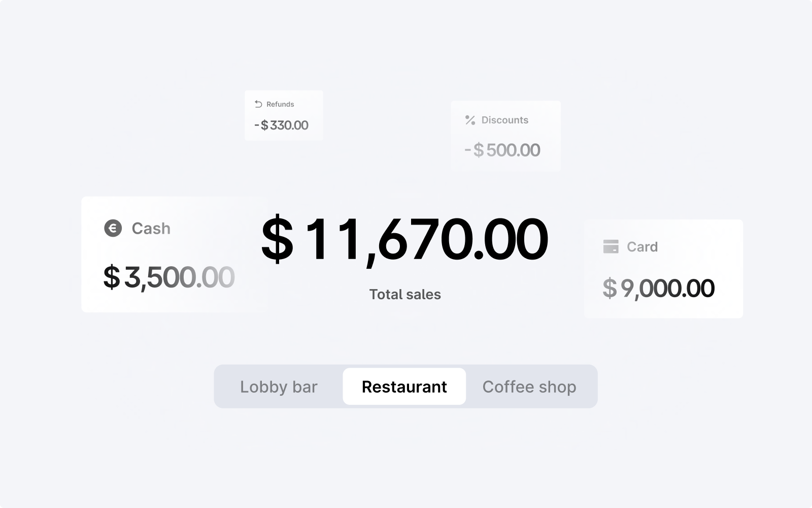812x508 pixels.
Task: Select the Restaurant tab
Action: pyautogui.click(x=404, y=387)
